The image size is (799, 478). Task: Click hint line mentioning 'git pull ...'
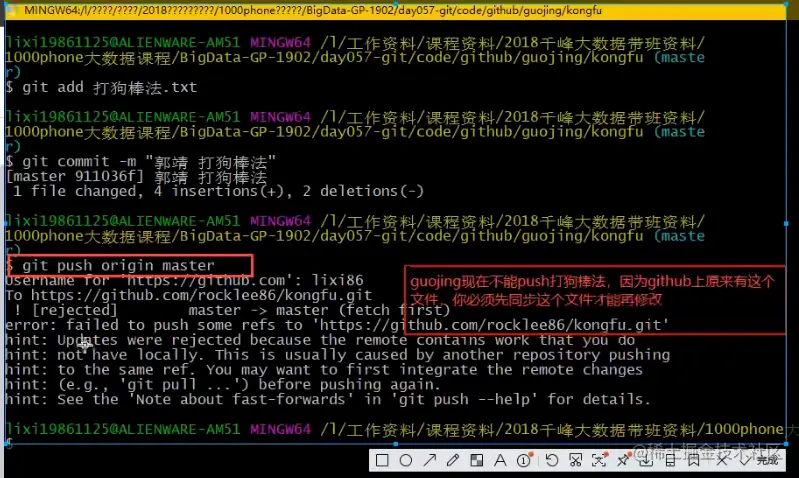(x=223, y=384)
